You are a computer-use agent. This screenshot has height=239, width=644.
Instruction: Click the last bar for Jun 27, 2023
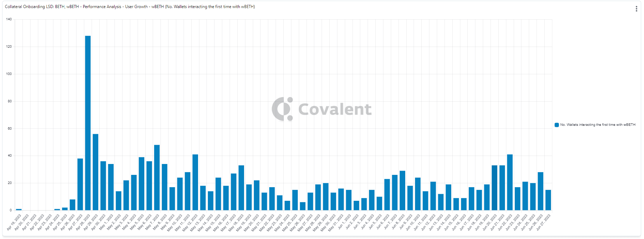click(548, 200)
